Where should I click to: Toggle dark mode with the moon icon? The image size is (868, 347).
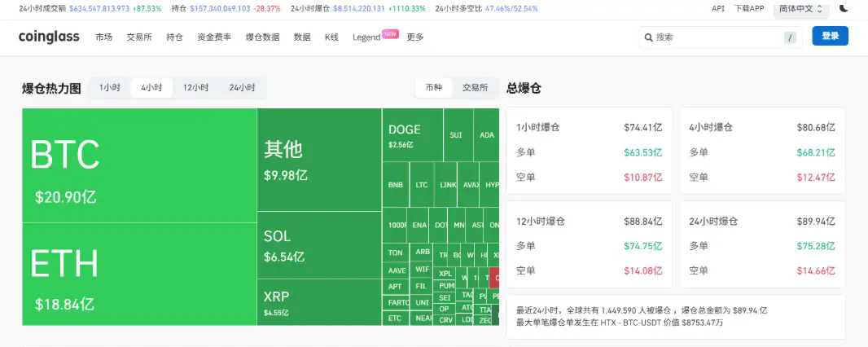pos(844,8)
